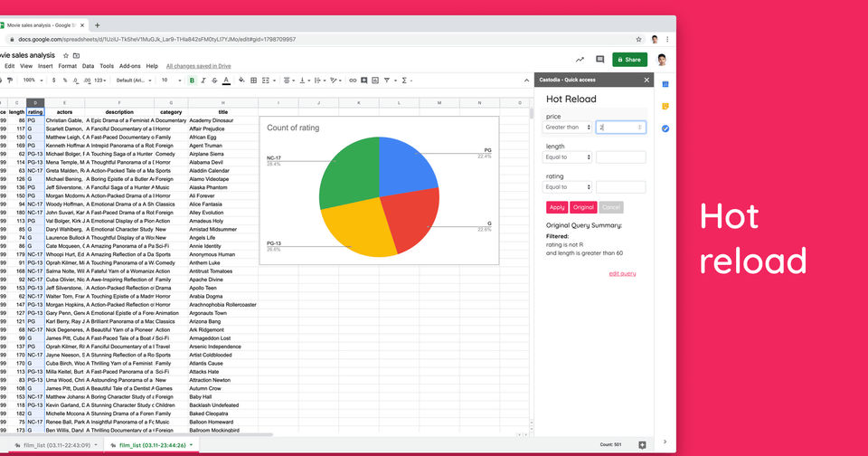
Task: Focus the price value input field
Action: (x=620, y=127)
